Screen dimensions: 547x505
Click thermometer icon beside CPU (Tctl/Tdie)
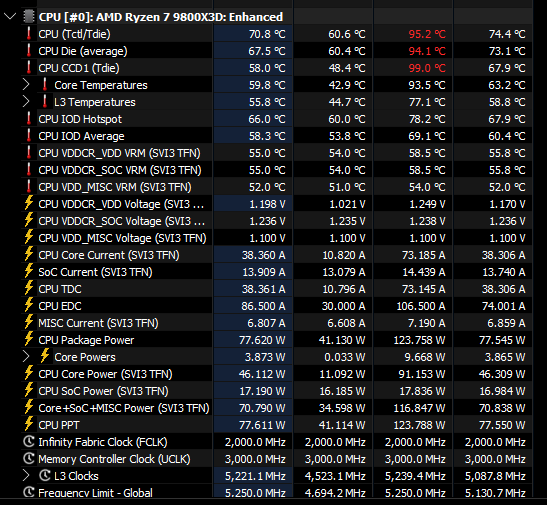click(29, 33)
